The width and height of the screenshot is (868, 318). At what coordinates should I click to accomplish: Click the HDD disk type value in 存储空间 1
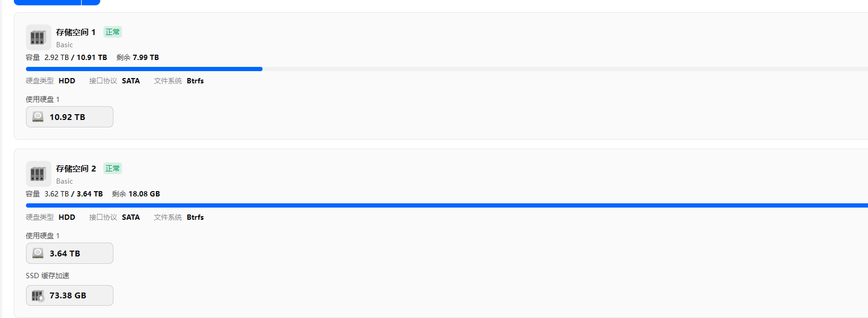coord(67,81)
